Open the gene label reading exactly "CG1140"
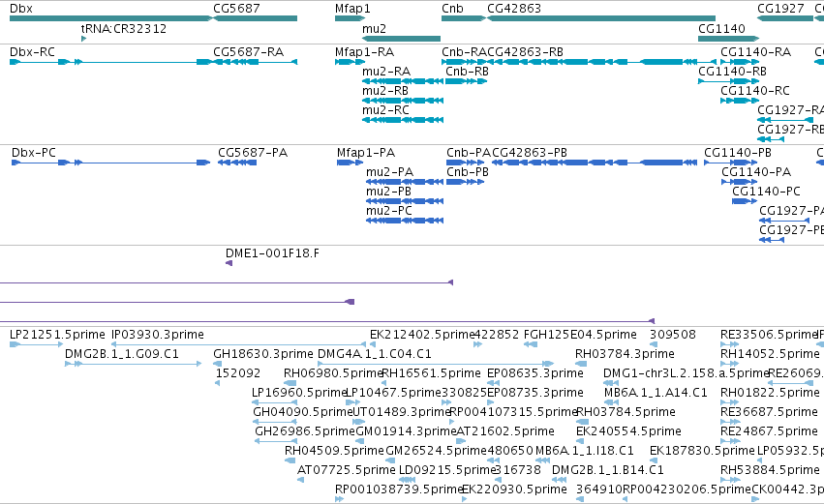This screenshot has width=824, height=504. click(x=721, y=29)
